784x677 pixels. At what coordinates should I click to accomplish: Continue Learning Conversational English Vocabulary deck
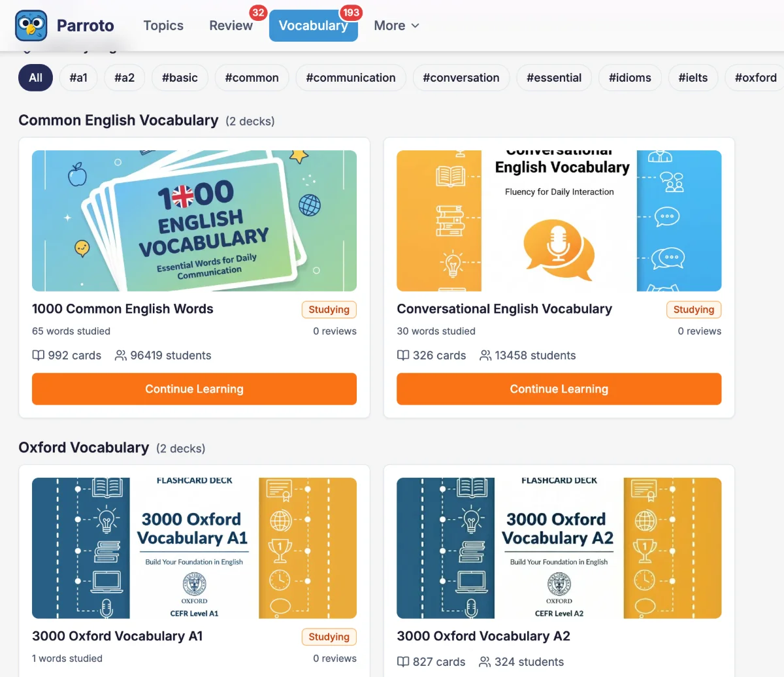point(559,389)
